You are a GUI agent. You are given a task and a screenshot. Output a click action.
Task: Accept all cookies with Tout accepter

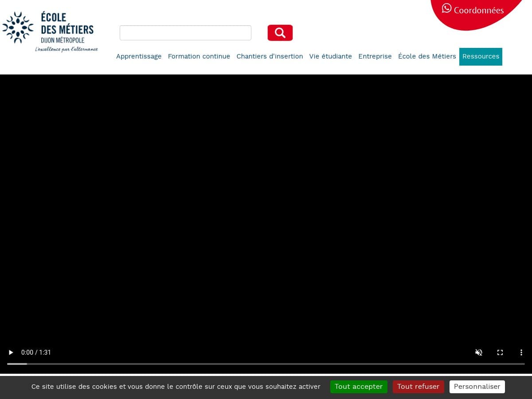359,387
